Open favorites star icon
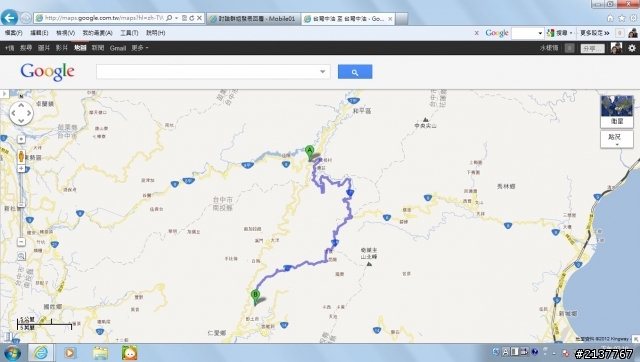 (622, 18)
